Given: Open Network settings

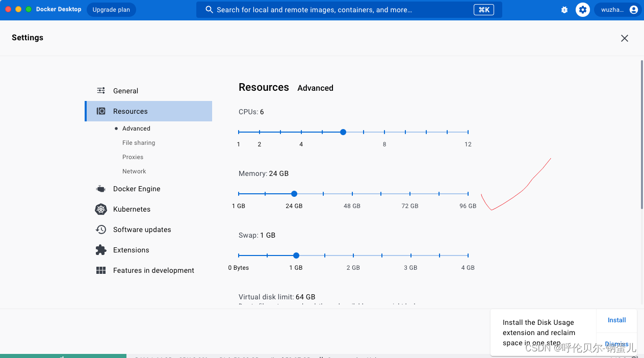Looking at the screenshot, I should (x=134, y=171).
